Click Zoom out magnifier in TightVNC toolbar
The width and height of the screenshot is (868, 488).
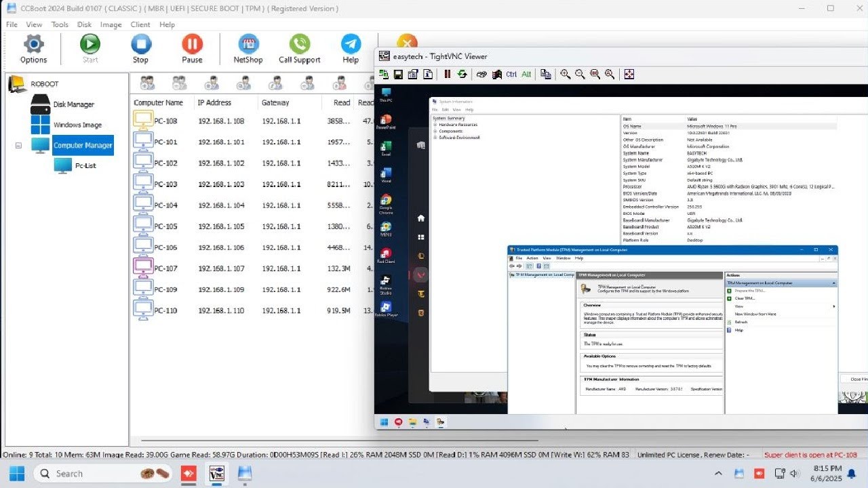click(x=580, y=74)
